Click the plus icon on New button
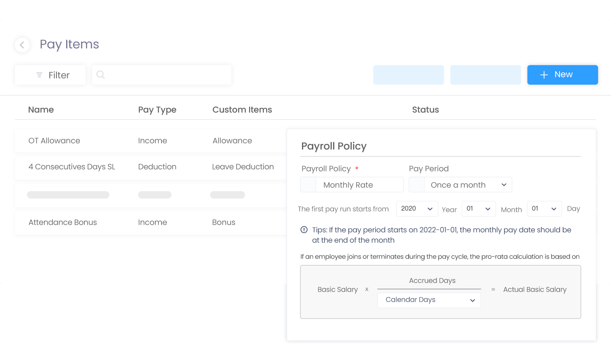This screenshot has width=611, height=364. 544,75
